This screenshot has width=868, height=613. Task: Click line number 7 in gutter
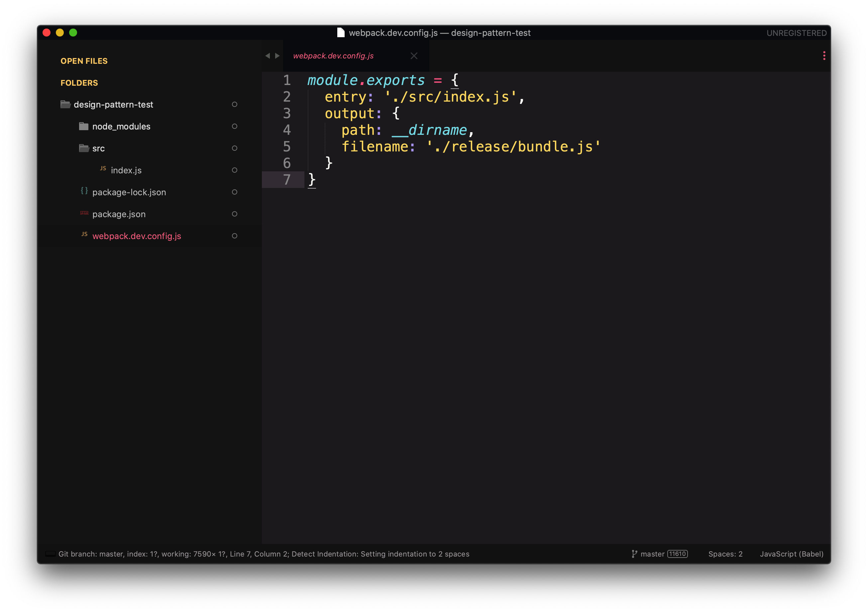click(x=287, y=180)
